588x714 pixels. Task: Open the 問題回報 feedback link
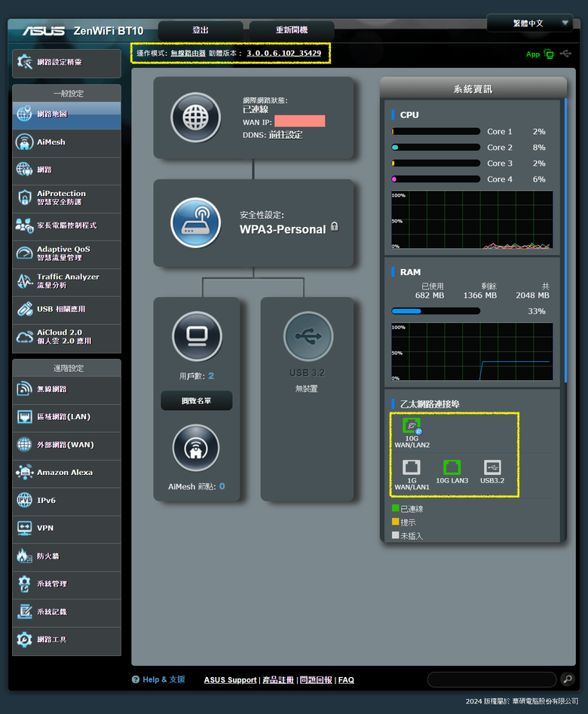pyautogui.click(x=316, y=680)
